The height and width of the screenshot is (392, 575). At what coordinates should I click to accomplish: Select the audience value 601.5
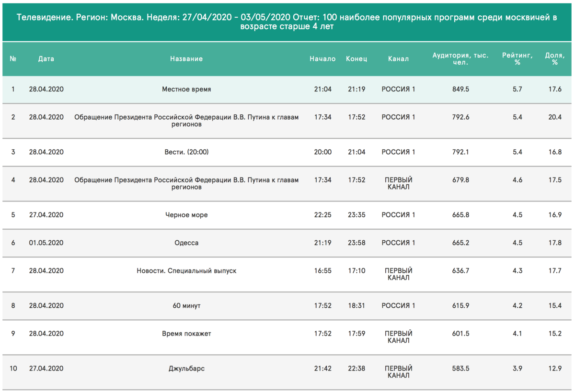point(460,334)
